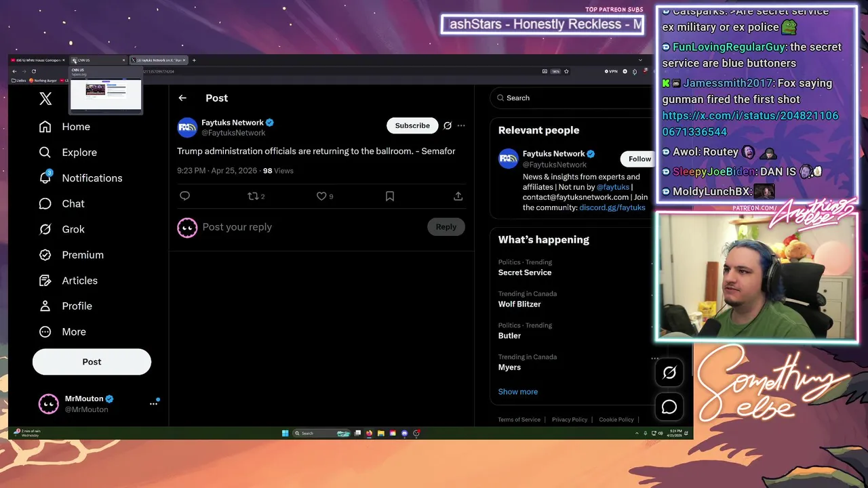Screen dimensions: 868x488
Task: Switch to the White House Correspondents browser tab
Action: pos(38,60)
